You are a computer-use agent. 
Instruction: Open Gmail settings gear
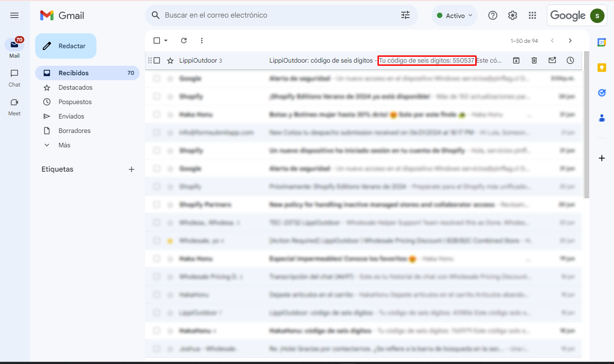point(513,16)
